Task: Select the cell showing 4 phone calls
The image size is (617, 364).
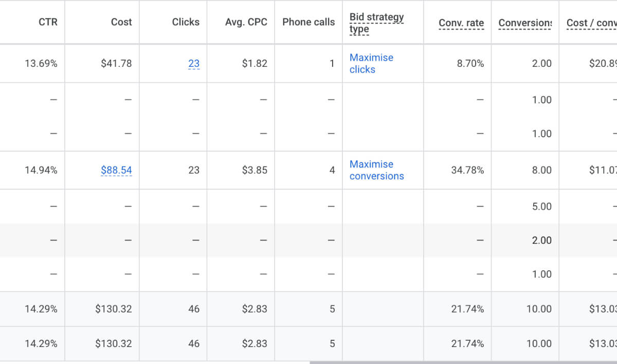Action: pyautogui.click(x=332, y=170)
